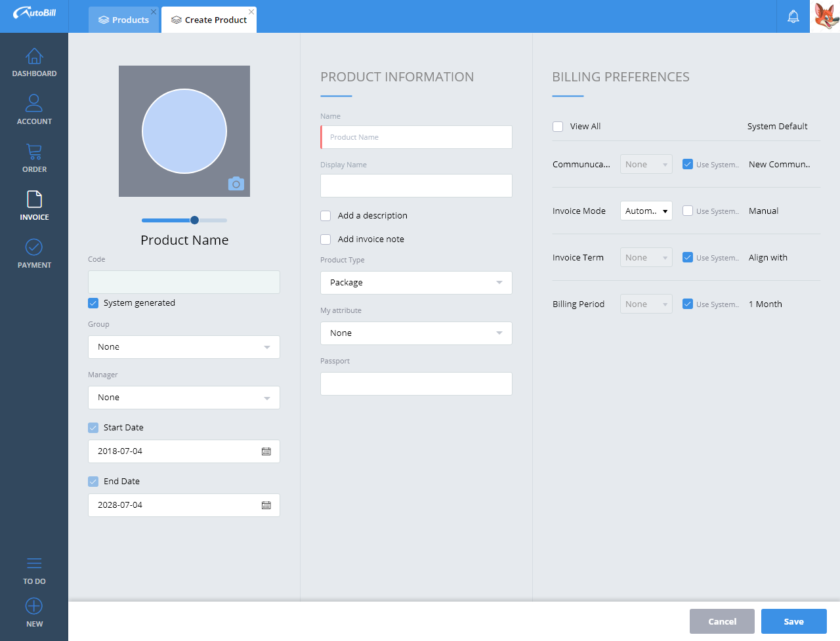Open the To Do list icon
Screen dimensions: 840x641
coord(34,564)
